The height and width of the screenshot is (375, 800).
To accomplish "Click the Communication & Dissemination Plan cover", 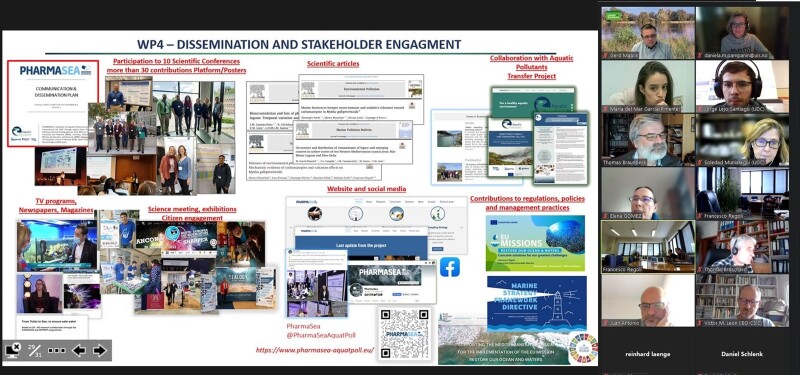I will click(x=53, y=104).
